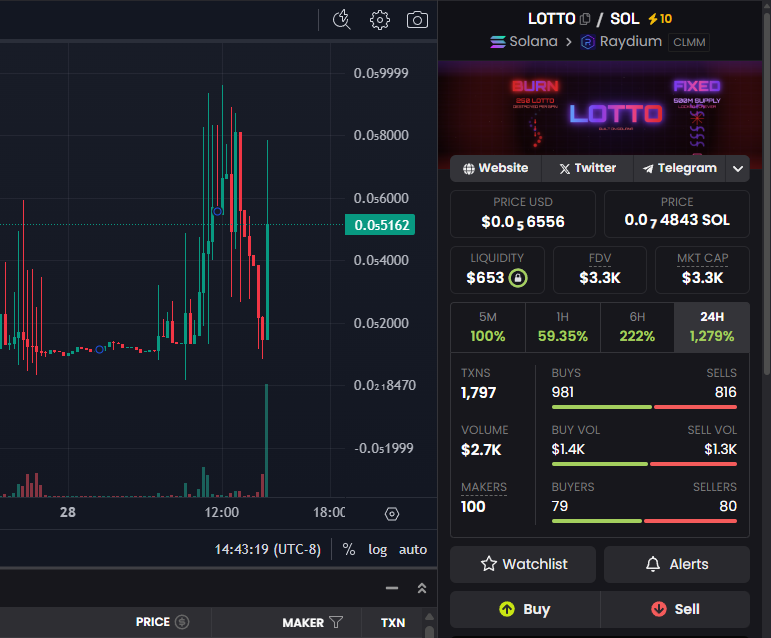Minimize the transactions panel with dash icon
The width and height of the screenshot is (771, 638).
[x=392, y=588]
